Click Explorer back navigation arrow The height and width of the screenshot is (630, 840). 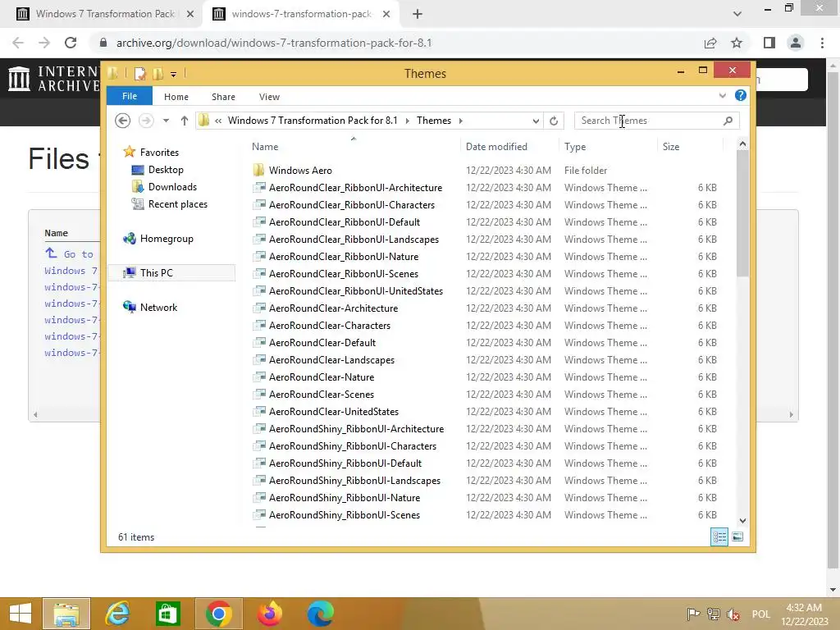coord(123,121)
